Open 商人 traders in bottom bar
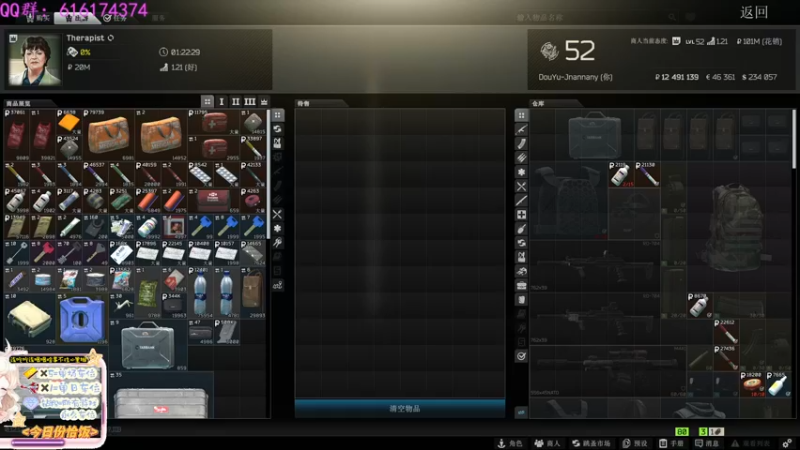This screenshot has width=800, height=450. pyautogui.click(x=547, y=443)
